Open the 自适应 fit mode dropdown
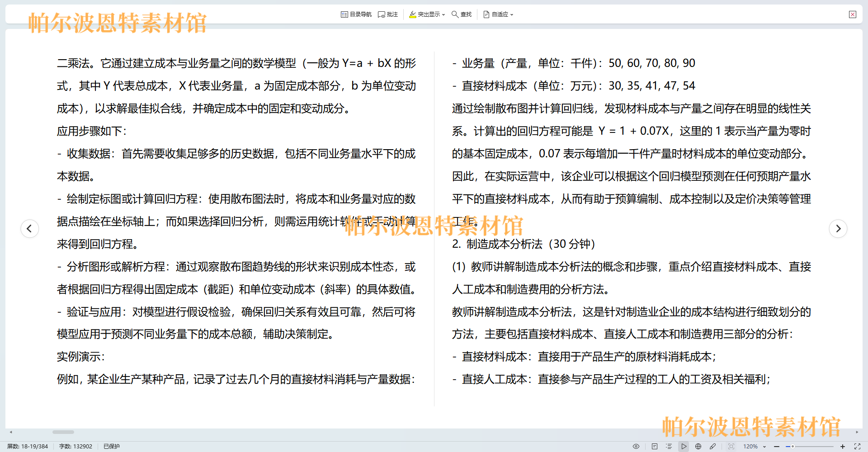868x452 pixels. [498, 14]
